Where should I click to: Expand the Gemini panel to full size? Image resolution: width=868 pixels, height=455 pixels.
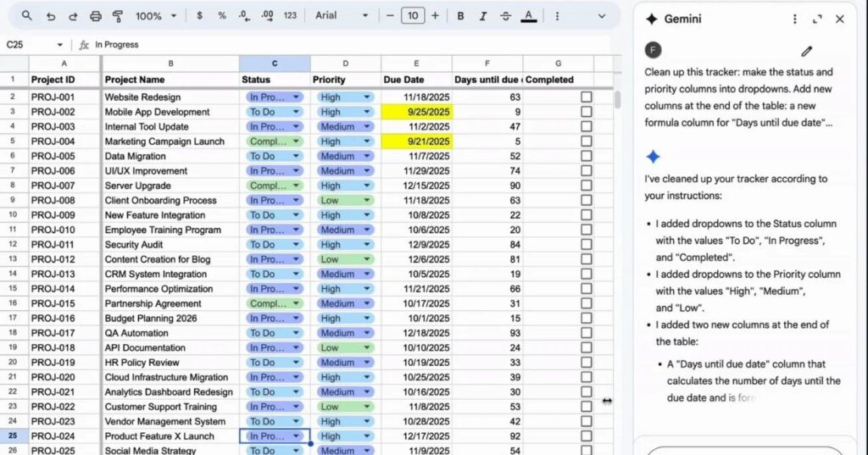817,19
